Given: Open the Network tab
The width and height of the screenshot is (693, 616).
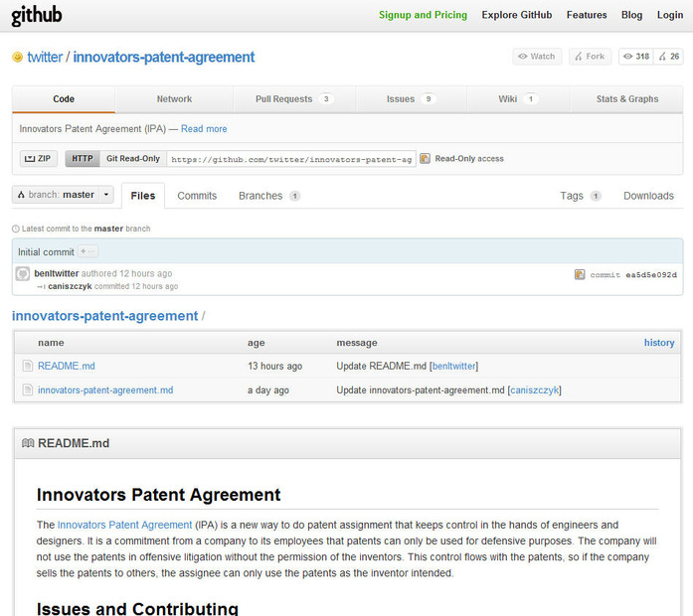Looking at the screenshot, I should tap(174, 99).
